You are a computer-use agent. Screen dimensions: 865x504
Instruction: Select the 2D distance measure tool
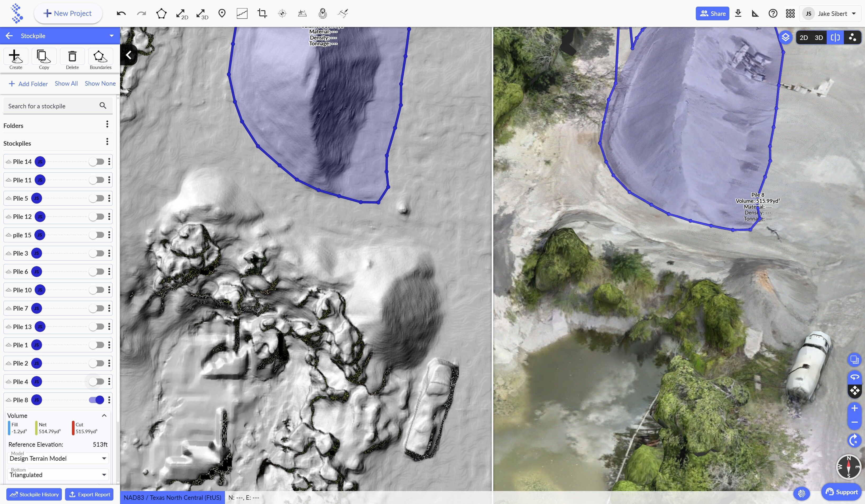tap(182, 14)
